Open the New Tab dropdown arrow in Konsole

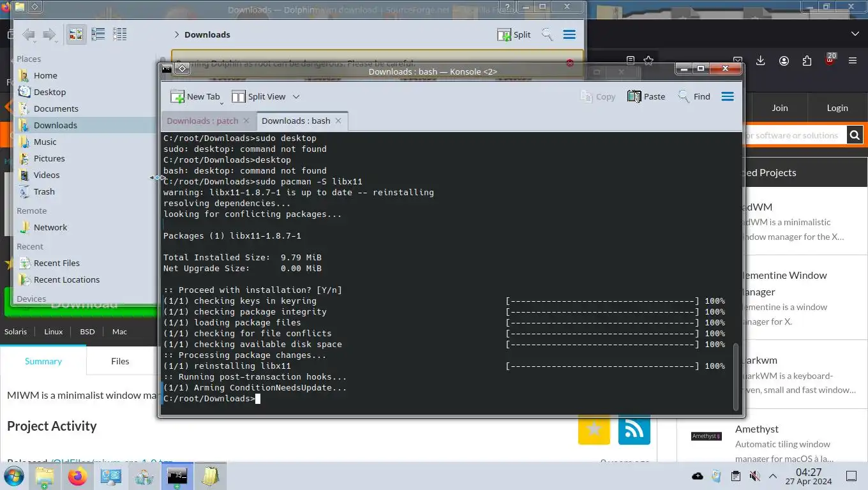[221, 102]
